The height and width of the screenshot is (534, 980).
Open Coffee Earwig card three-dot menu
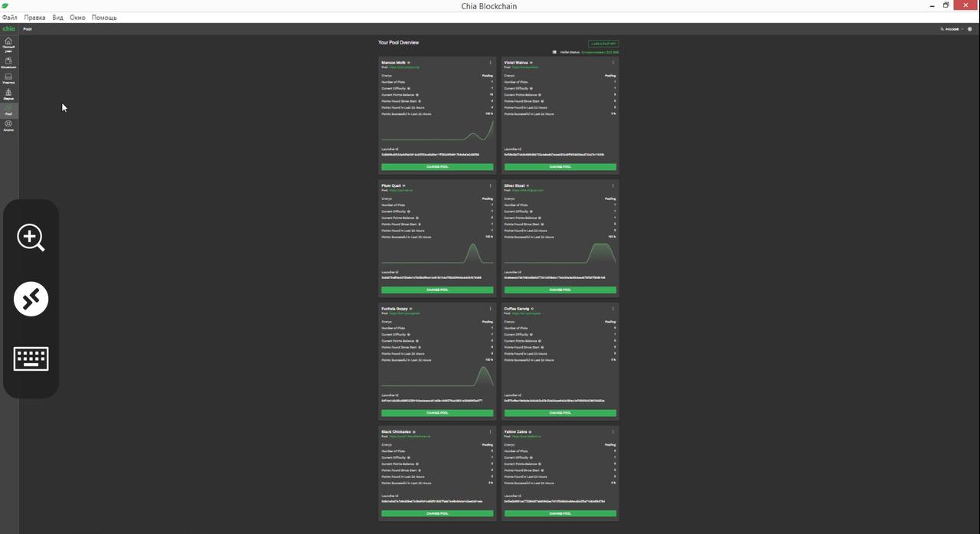[x=613, y=309]
